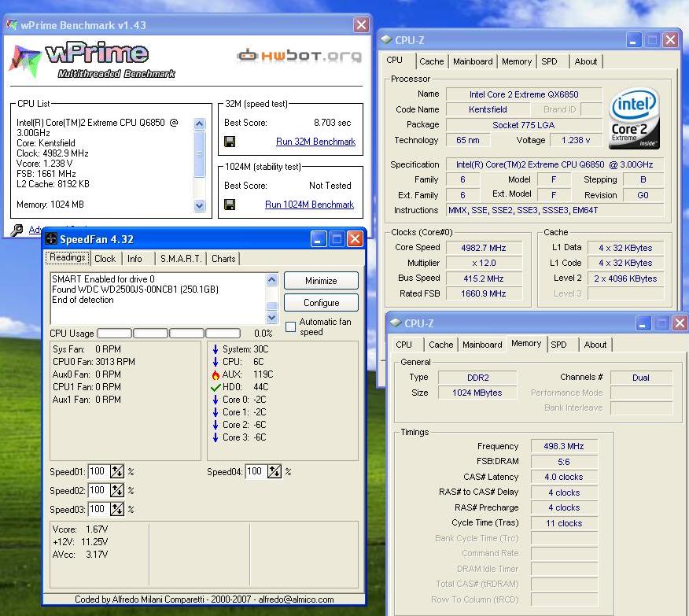Viewport: 689px width, 616px height.
Task: Adjust Speed03 spinner arrows
Action: [117, 509]
